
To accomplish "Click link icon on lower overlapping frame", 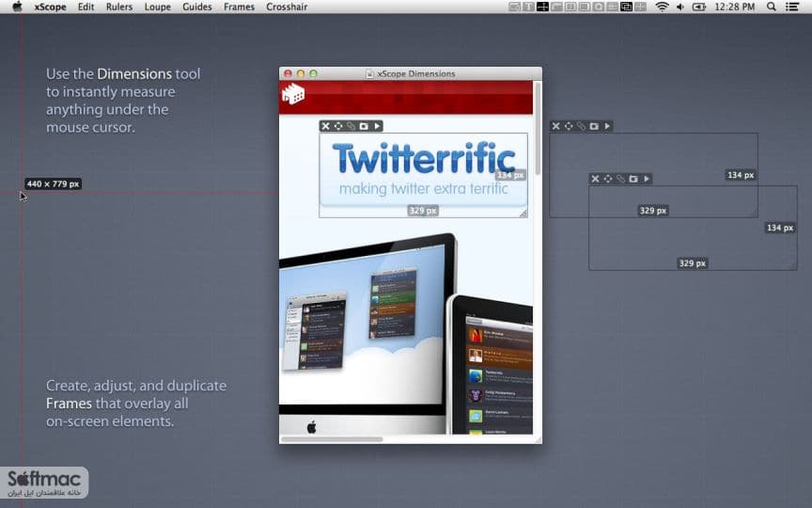I will coord(620,179).
